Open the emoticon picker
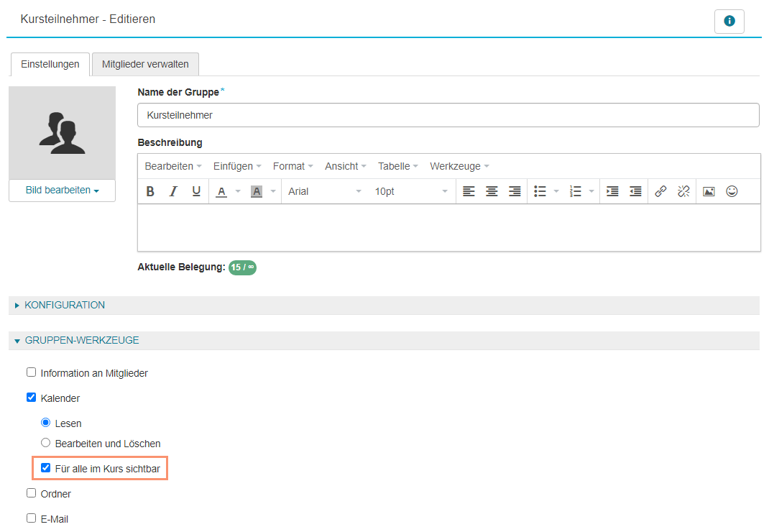Screen dimensions: 769x532 [x=732, y=191]
